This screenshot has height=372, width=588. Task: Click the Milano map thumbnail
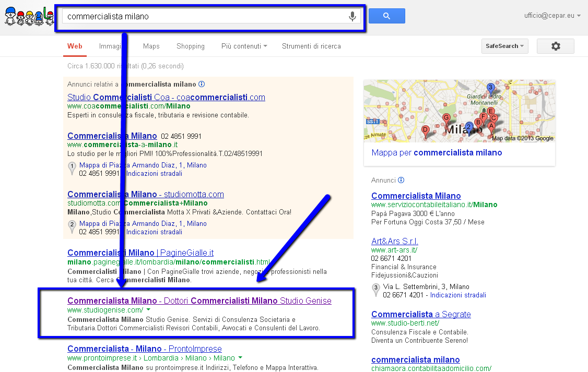[460, 111]
